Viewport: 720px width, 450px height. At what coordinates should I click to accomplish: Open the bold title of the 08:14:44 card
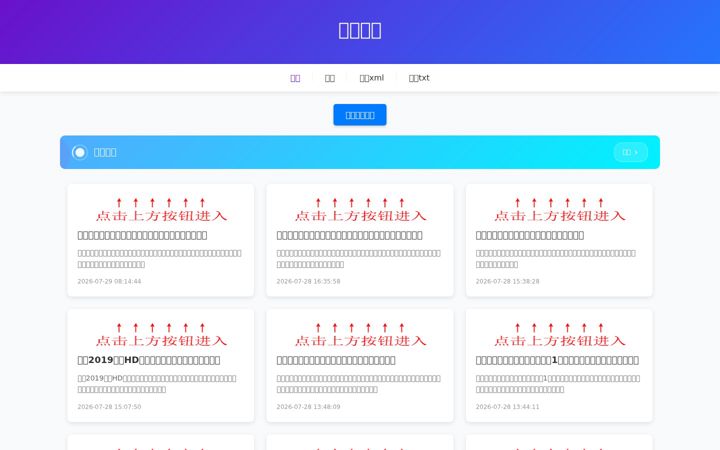point(142,235)
